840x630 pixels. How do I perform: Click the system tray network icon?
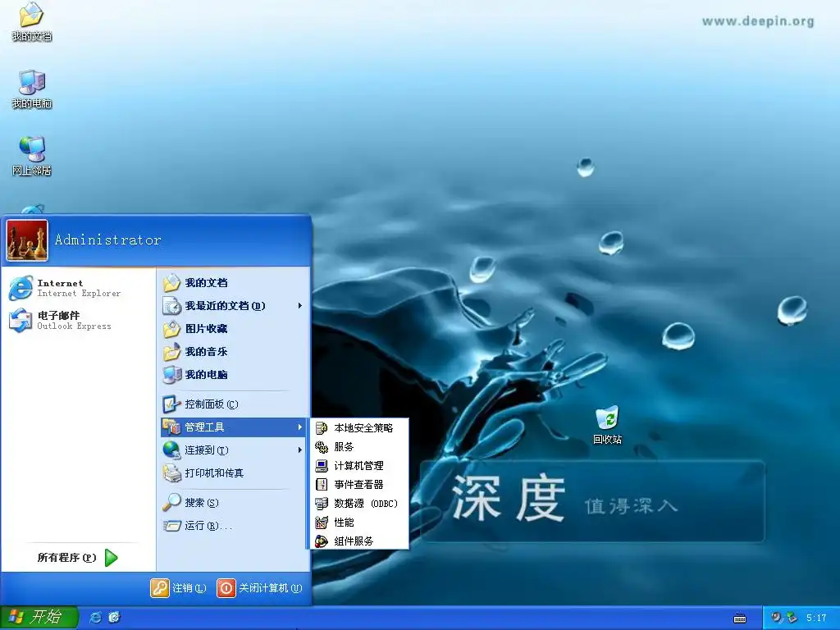point(792,618)
